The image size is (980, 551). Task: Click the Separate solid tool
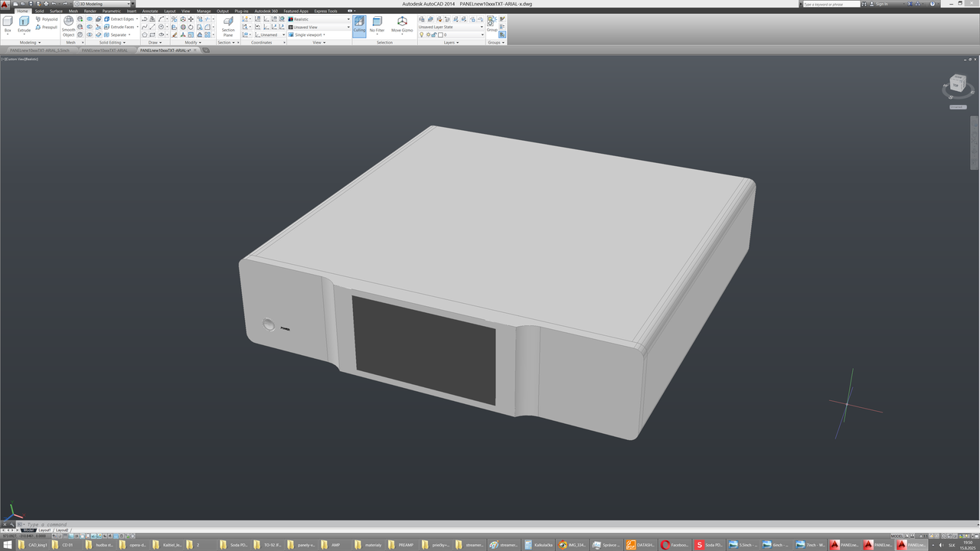pos(116,34)
